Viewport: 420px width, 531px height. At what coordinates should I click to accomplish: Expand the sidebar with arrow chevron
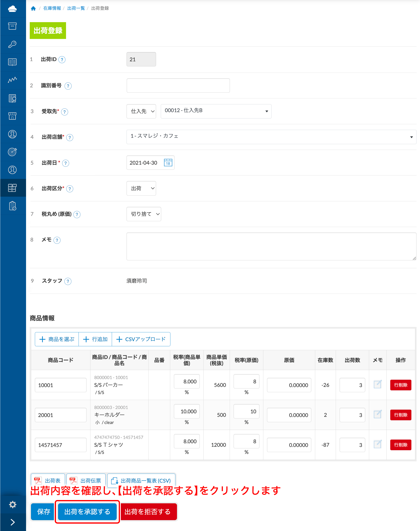(13, 522)
